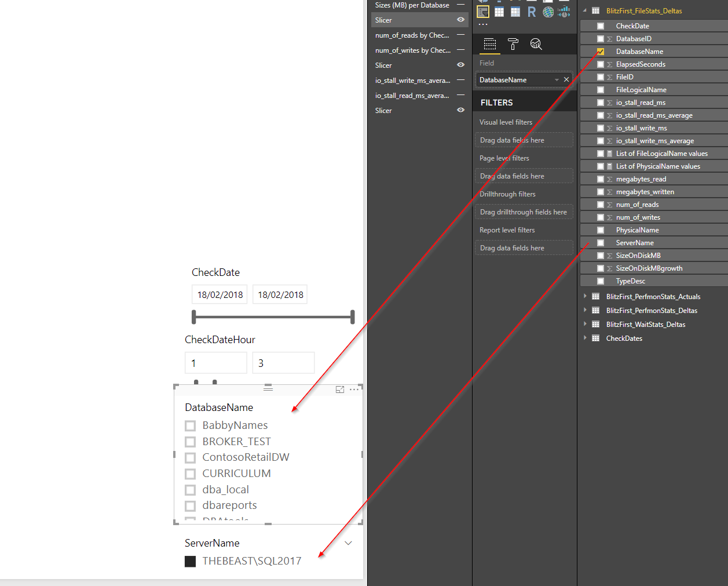Select the Slicer visualization icon
The width and height of the screenshot is (728, 586).
click(483, 12)
